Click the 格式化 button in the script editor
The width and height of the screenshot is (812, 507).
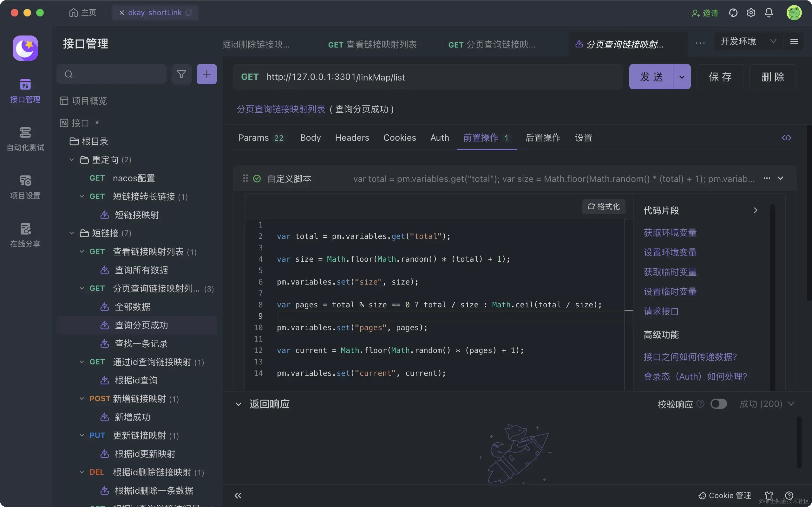coord(603,207)
